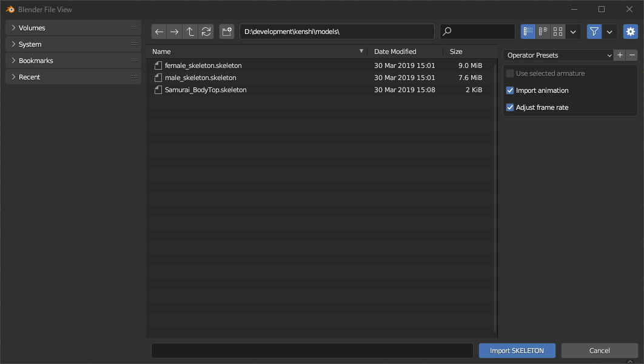Grab the Volumes panel drag handle
Image resolution: width=644 pixels, height=364 pixels.
point(134,27)
